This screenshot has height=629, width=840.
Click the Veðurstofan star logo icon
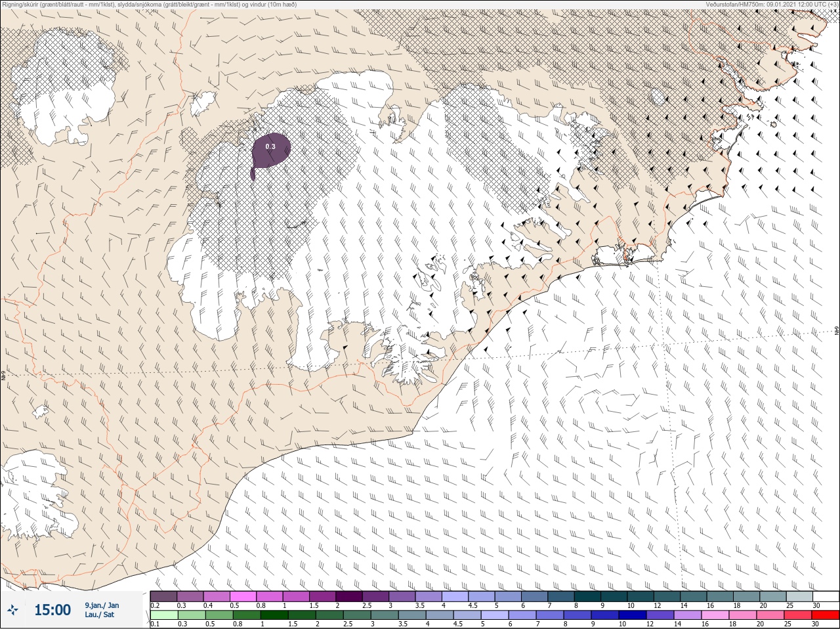(13, 611)
